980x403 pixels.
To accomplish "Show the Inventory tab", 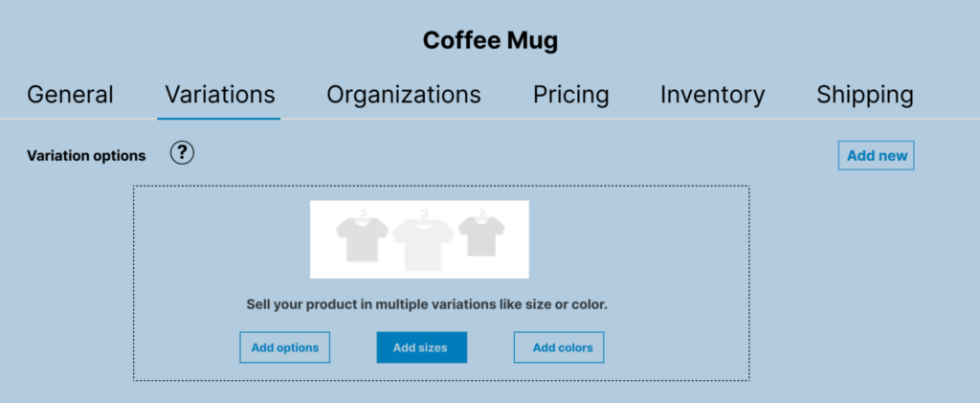I will (x=712, y=95).
